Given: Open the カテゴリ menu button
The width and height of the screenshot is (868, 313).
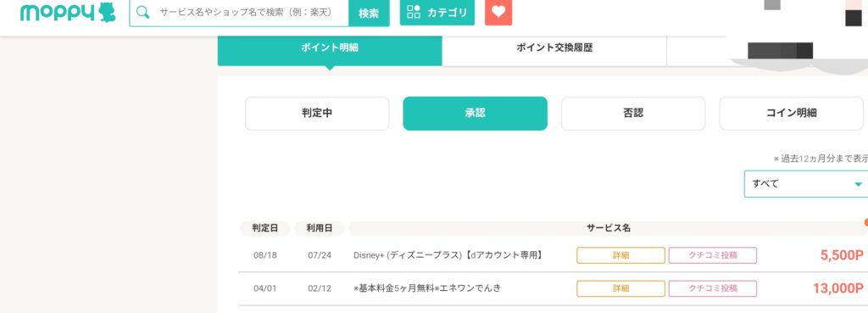Looking at the screenshot, I should point(437,12).
